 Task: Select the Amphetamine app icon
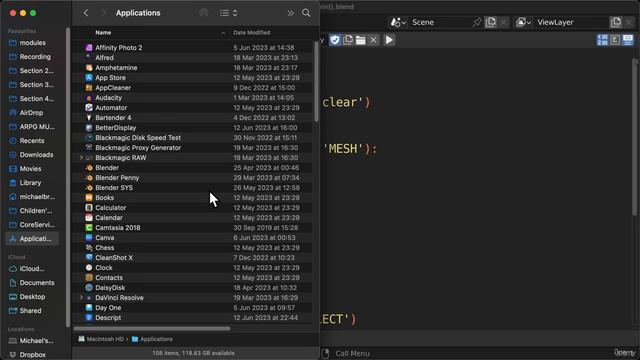89,68
